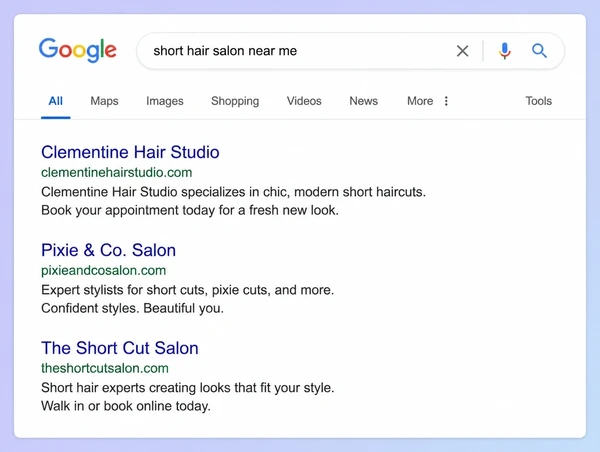Open Pixie & Co. Salon result title
The height and width of the screenshot is (452, 600).
108,250
